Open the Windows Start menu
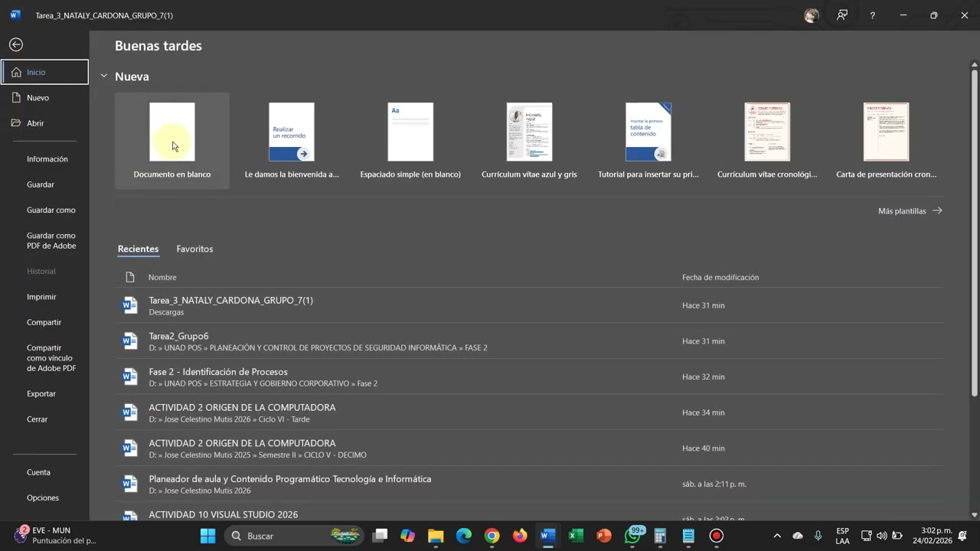 [207, 536]
